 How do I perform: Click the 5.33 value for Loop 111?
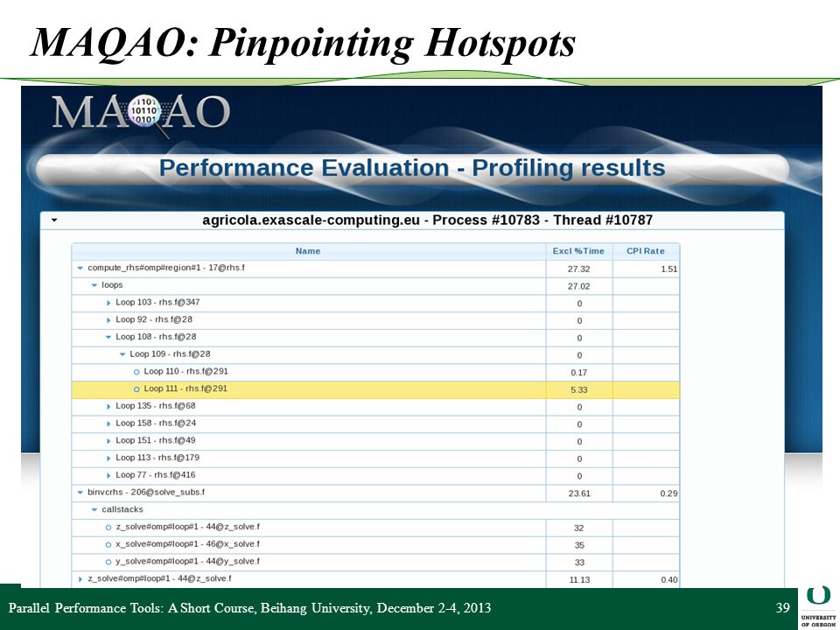coord(578,390)
